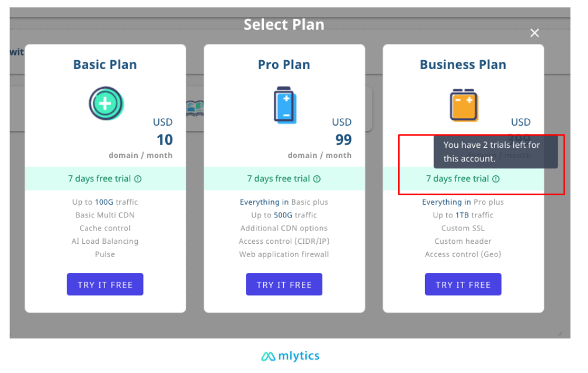The height and width of the screenshot is (373, 588).
Task: Click the Pro Plan 7 days free trial banner
Action: pos(284,178)
